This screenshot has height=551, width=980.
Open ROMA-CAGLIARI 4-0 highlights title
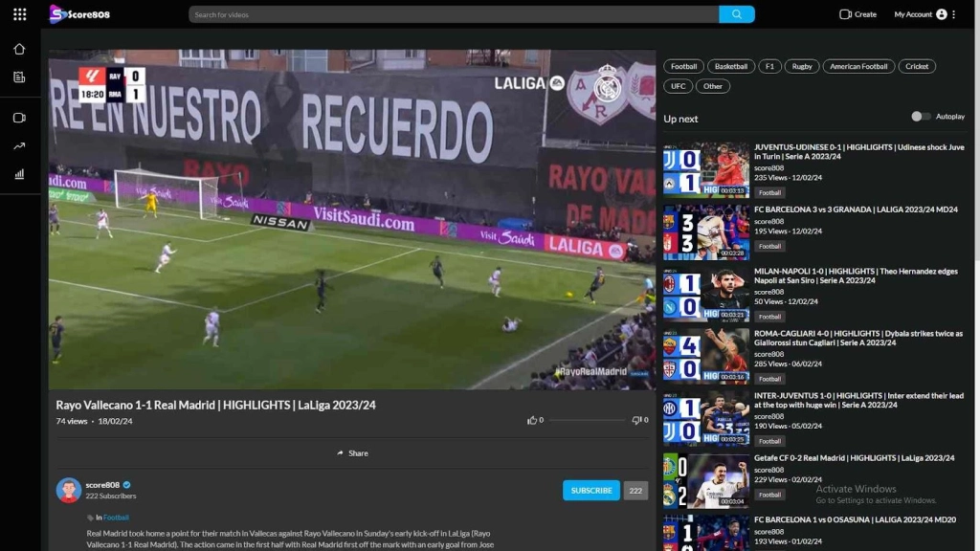point(858,338)
